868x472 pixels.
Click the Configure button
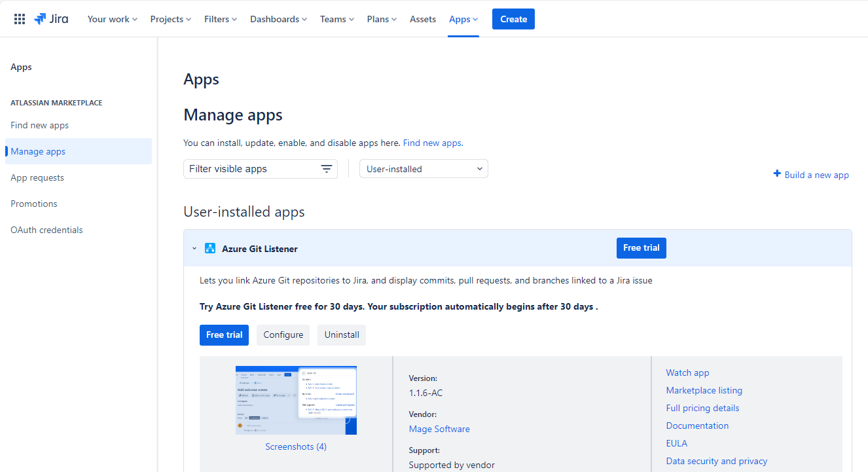pyautogui.click(x=283, y=335)
